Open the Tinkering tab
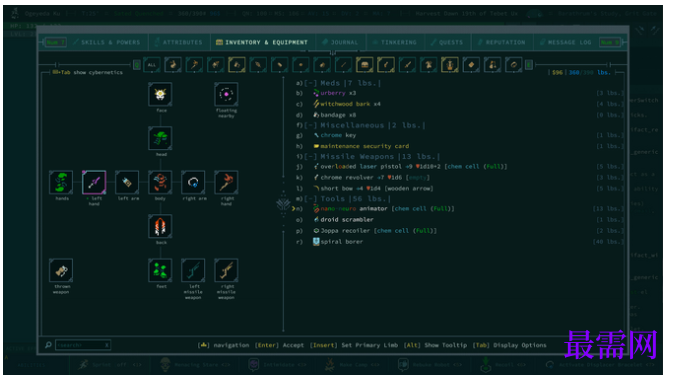 point(395,42)
